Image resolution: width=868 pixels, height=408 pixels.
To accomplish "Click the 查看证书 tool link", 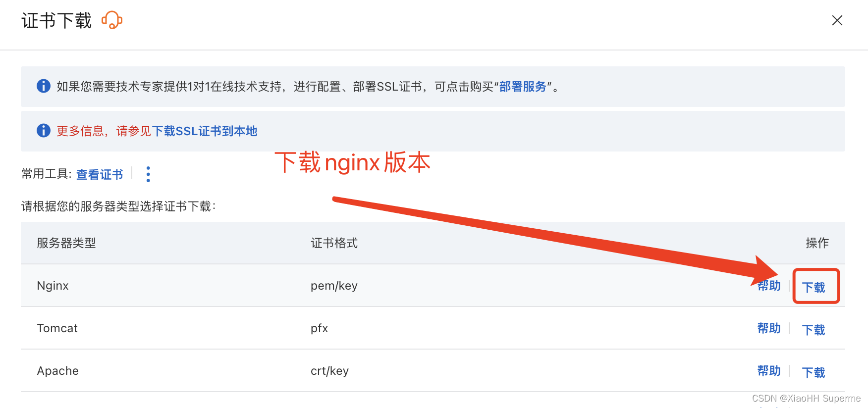I will click(x=100, y=174).
